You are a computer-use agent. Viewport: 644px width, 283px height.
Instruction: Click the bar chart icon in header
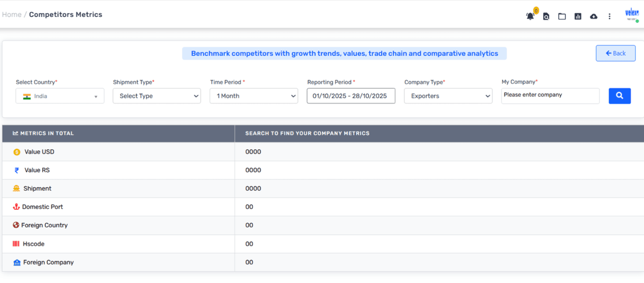[x=578, y=16]
